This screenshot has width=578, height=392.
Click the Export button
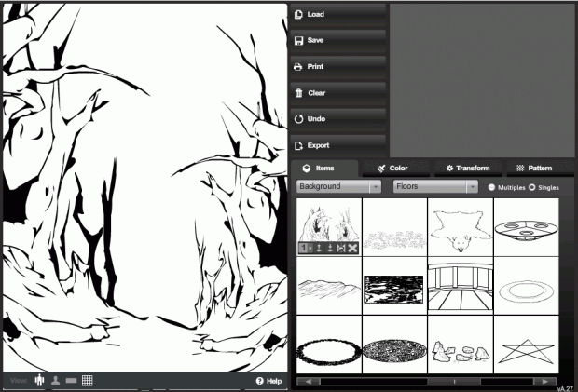coord(338,145)
